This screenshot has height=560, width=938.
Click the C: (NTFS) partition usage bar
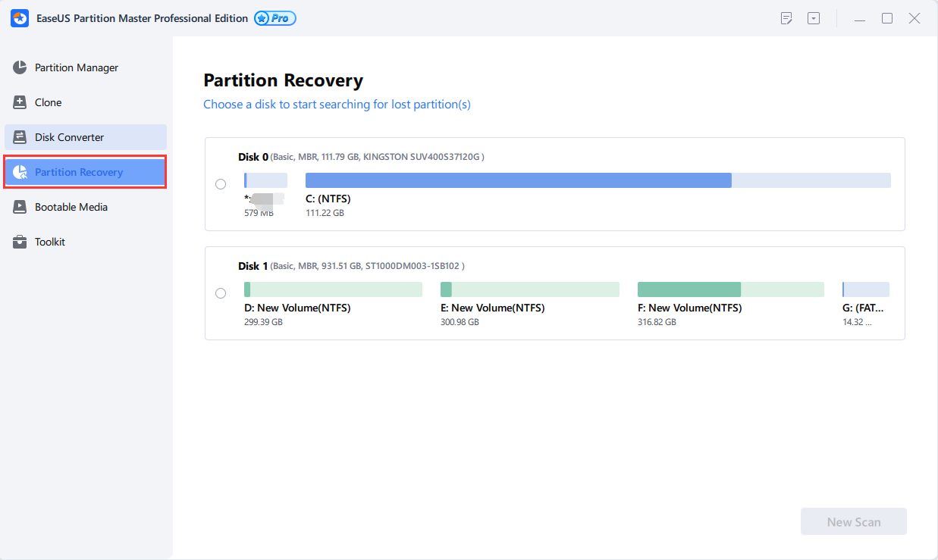pyautogui.click(x=598, y=180)
